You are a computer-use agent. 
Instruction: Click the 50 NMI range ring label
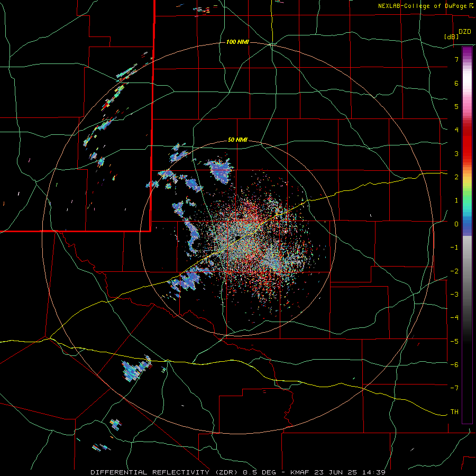tap(237, 140)
